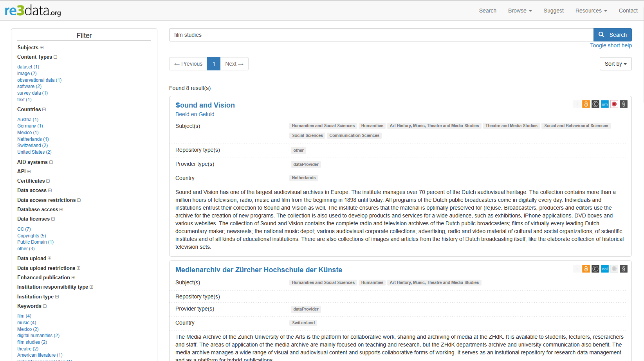
Task: Click the urn identifier icon for Sound and Vision
Action: 605,104
